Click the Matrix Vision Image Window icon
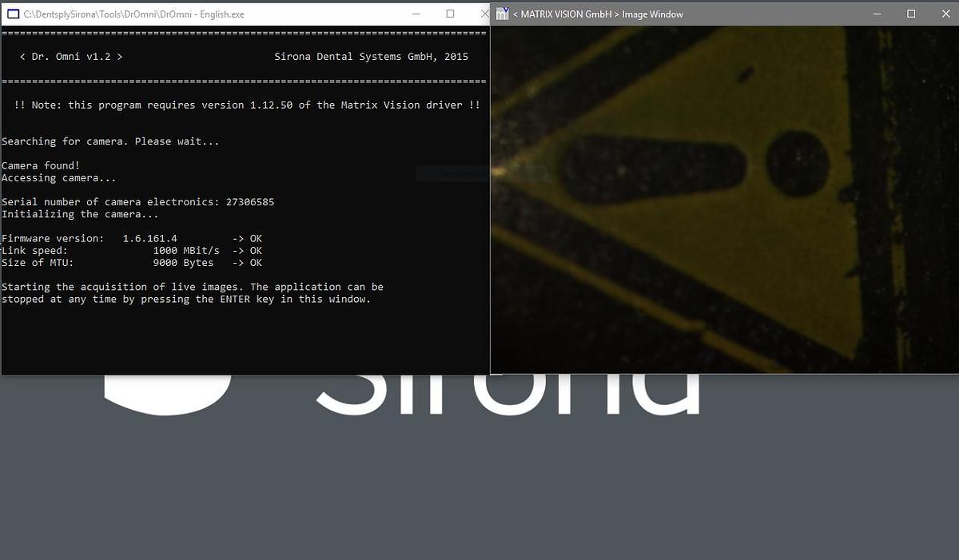The width and height of the screenshot is (959, 560). click(x=502, y=14)
